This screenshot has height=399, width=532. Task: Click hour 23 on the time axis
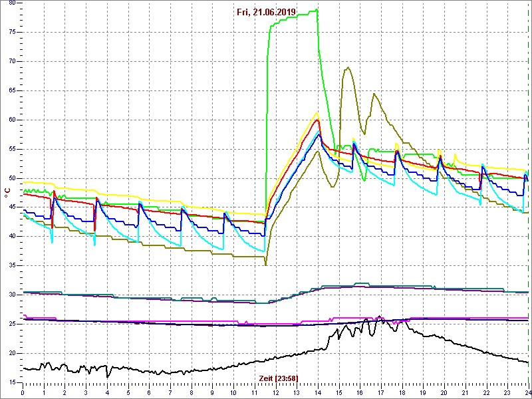507,392
